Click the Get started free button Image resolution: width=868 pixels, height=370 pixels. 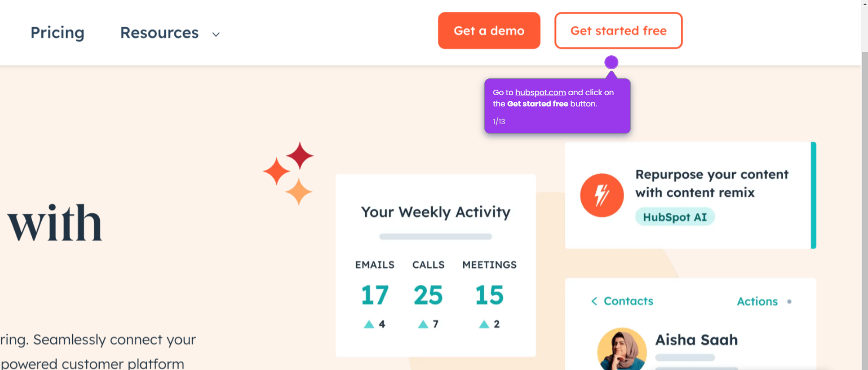click(618, 30)
